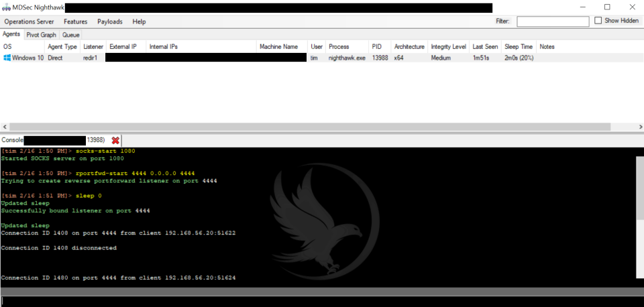
Task: Toggle the Show Hidden checkbox
Action: pyautogui.click(x=598, y=21)
